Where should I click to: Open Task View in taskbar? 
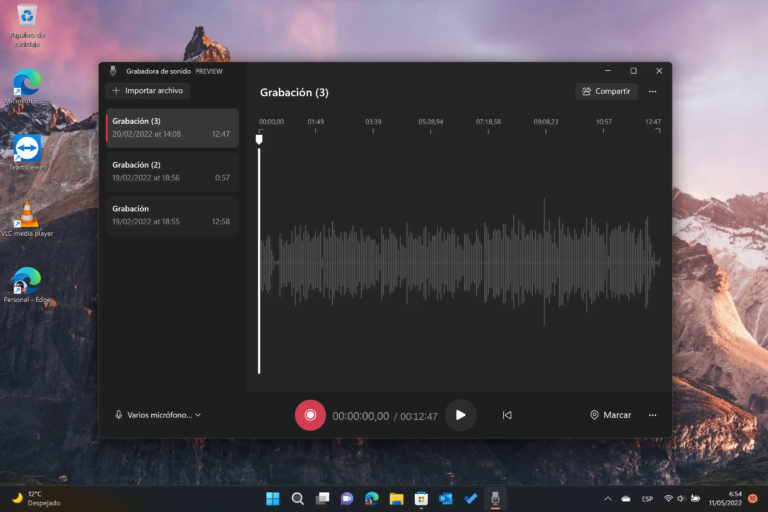coord(322,499)
